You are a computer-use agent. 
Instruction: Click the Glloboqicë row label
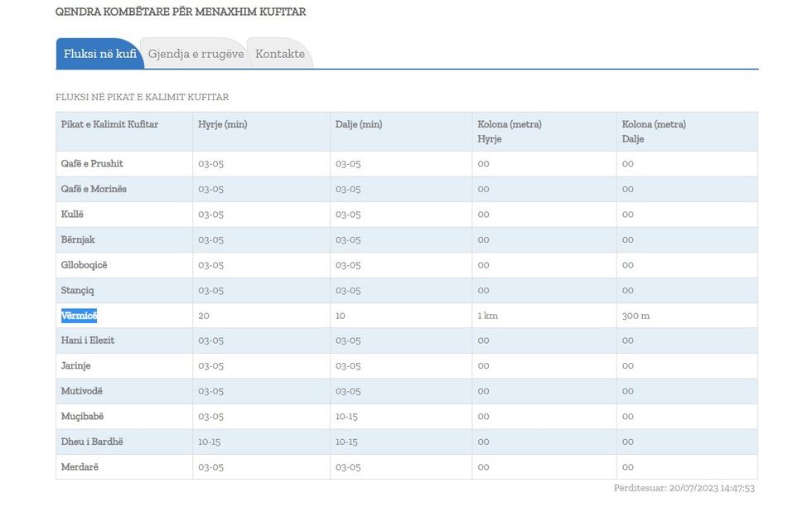coord(84,265)
